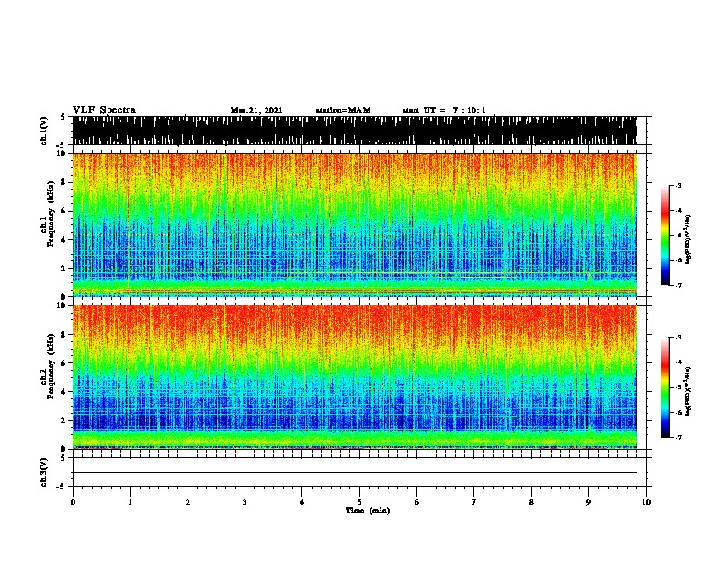Screen dimensions: 728x563
Task: Click the ch.2 color scale bar
Action: point(665,387)
